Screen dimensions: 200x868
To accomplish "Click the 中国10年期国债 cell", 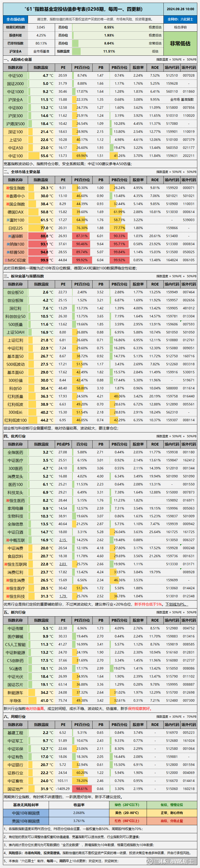I will pyautogui.click(x=26, y=813).
